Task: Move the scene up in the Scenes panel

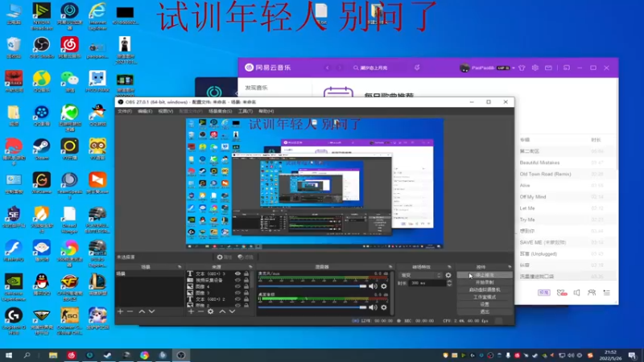Action: click(x=142, y=311)
